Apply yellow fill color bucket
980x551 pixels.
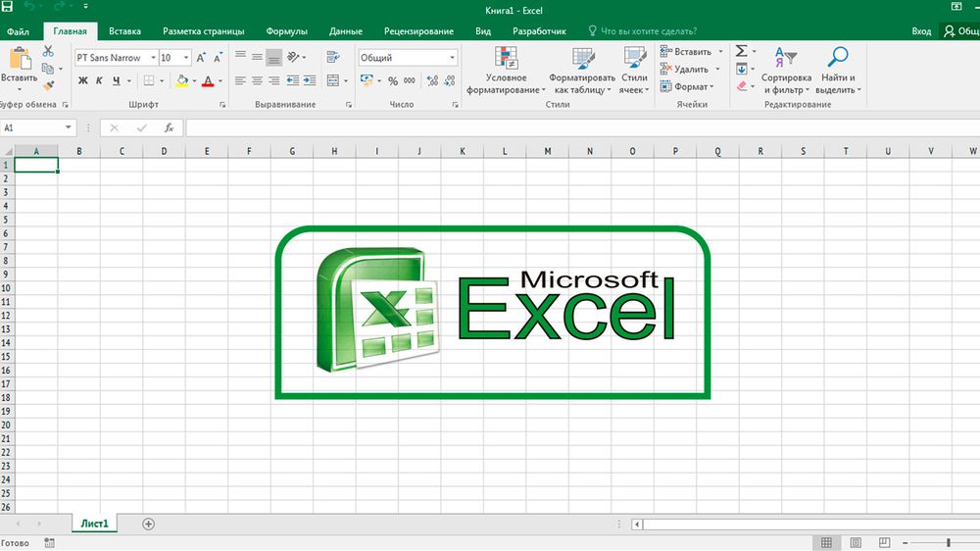tap(182, 80)
